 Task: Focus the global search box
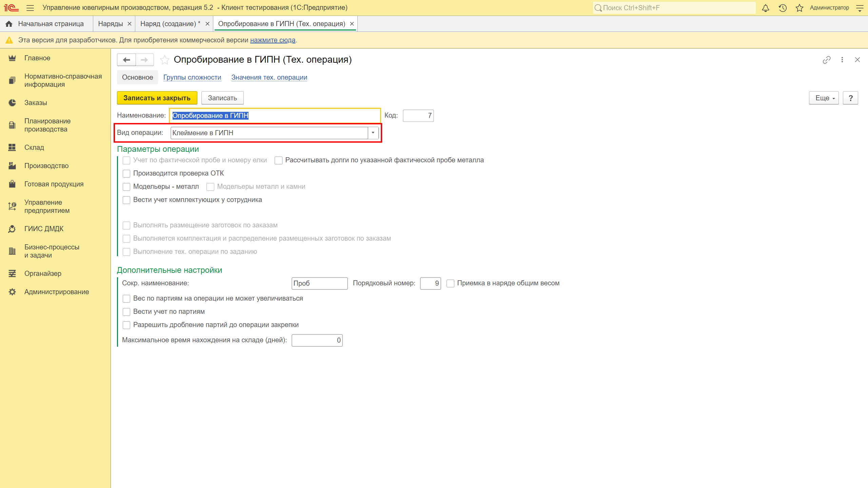(x=674, y=8)
